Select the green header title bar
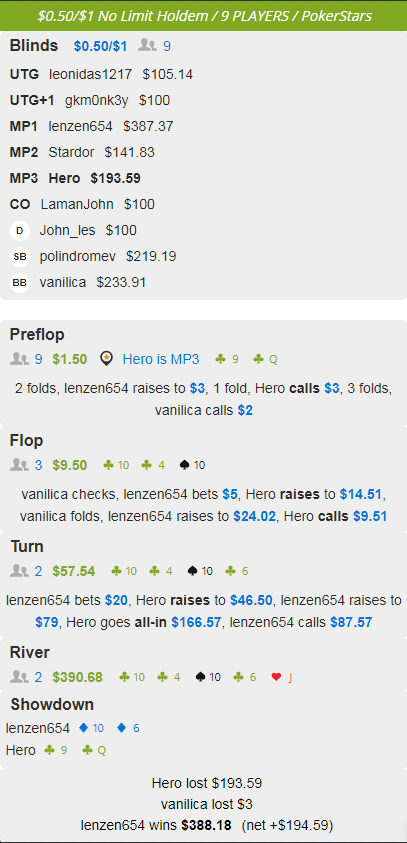The height and width of the screenshot is (843, 407). [203, 16]
